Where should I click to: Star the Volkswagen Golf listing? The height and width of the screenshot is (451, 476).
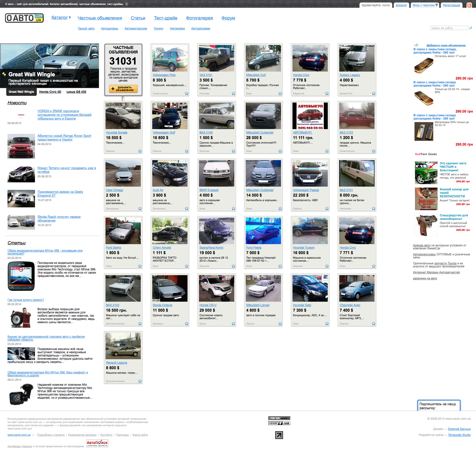click(x=187, y=151)
